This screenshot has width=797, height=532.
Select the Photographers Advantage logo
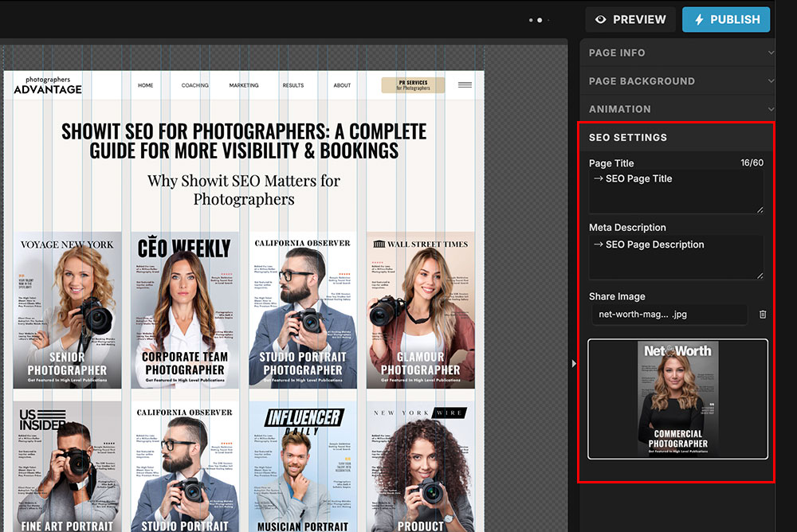48,85
